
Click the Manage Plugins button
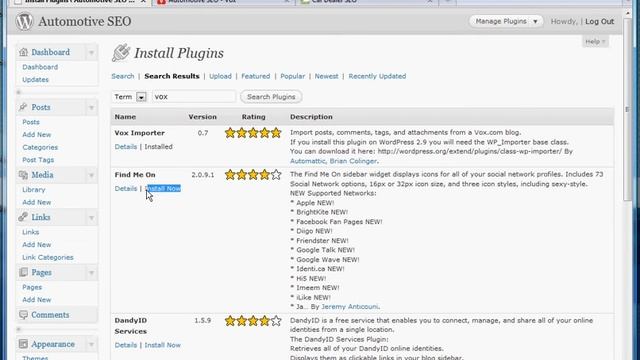pos(506,21)
